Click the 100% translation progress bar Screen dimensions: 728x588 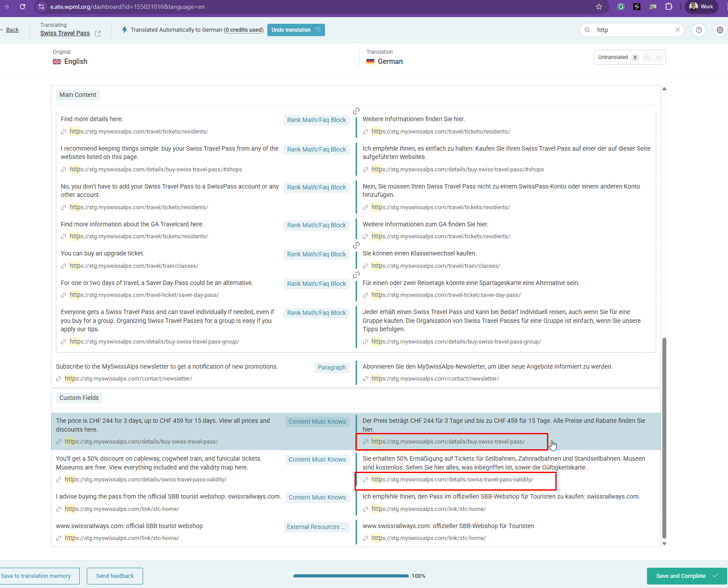[x=351, y=576]
